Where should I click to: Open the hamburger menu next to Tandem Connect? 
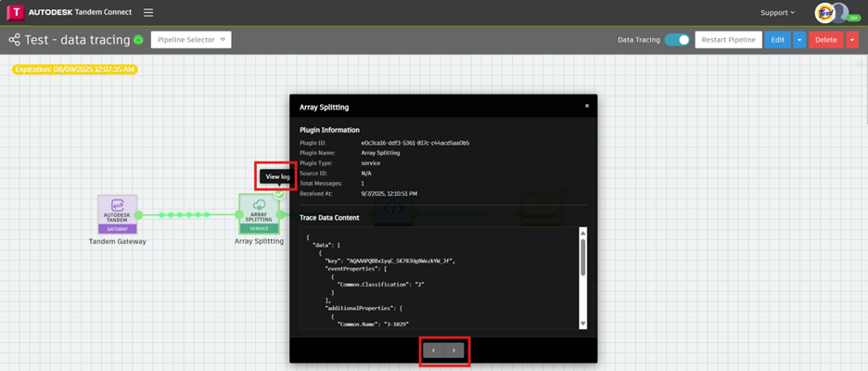pos(148,12)
